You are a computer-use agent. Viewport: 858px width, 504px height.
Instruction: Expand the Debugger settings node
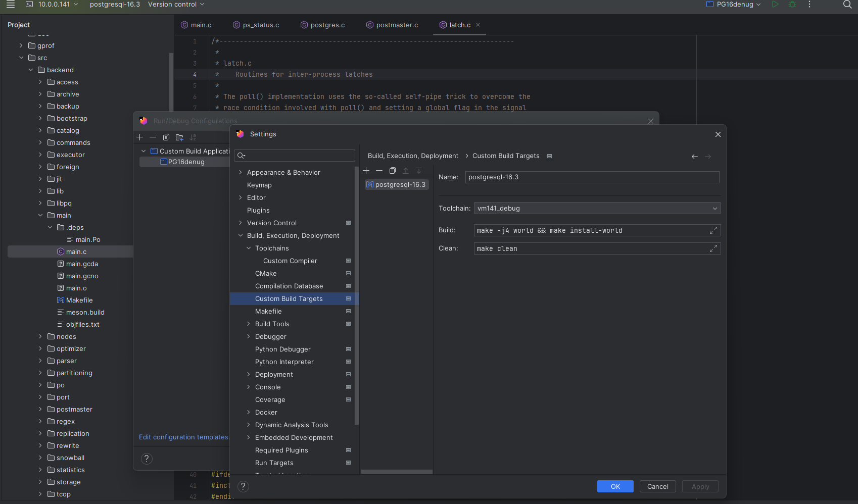[249, 337]
